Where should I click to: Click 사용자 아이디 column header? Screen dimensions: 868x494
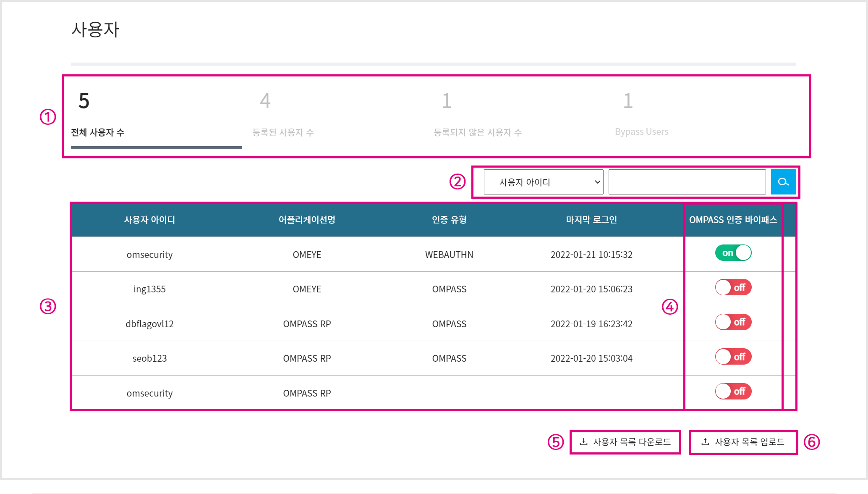point(149,220)
